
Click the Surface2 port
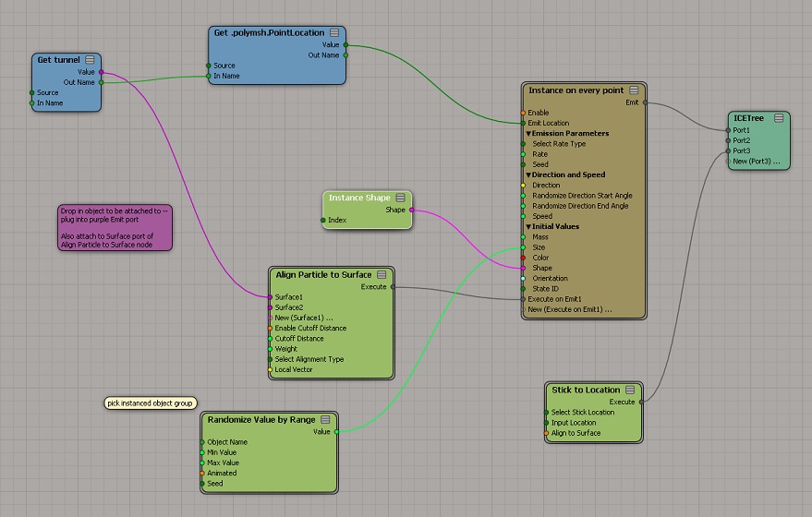click(x=270, y=307)
